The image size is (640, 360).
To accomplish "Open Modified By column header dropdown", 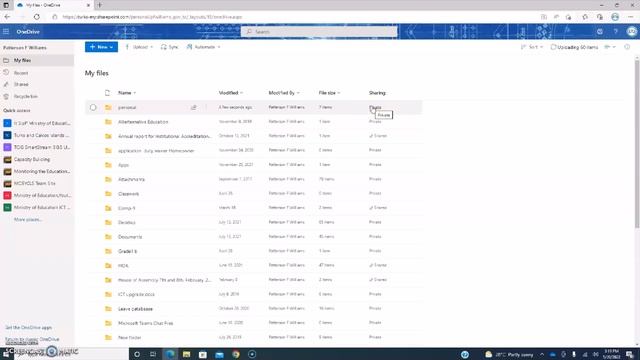I will [x=284, y=93].
